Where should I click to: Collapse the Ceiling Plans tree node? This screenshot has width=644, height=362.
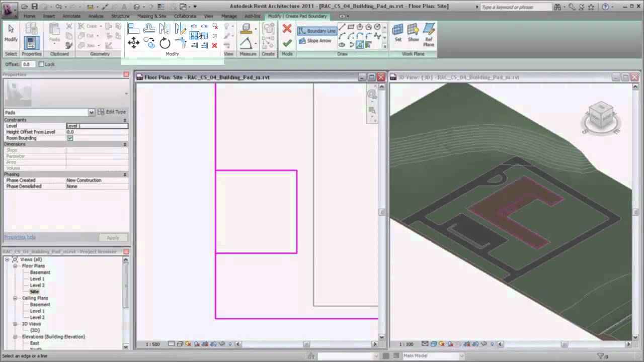(x=15, y=298)
